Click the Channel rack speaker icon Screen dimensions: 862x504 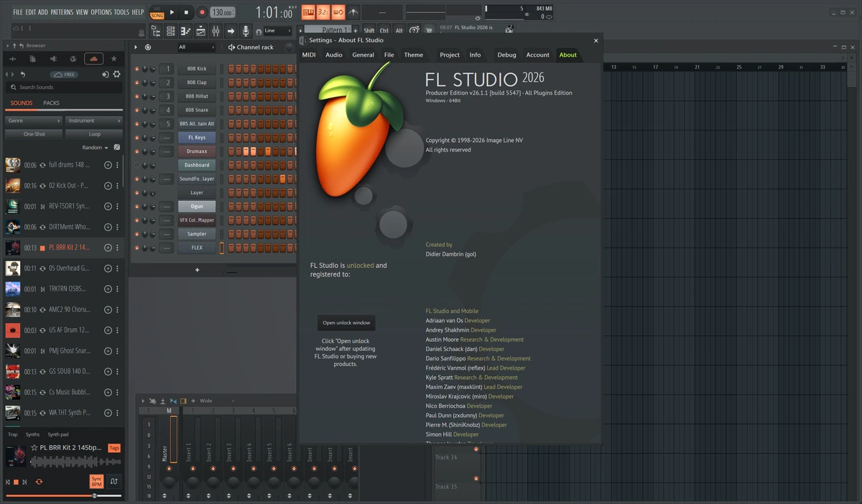(x=231, y=47)
